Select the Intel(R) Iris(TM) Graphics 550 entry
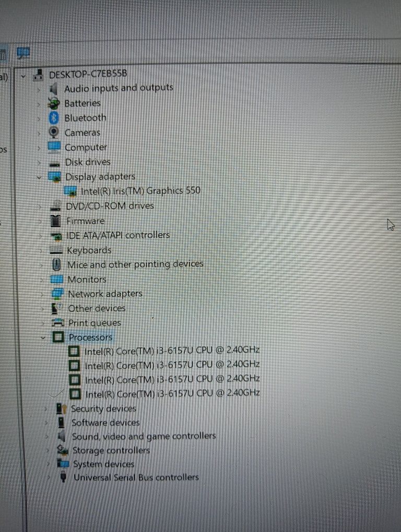Viewport: 401px width, 532px height. click(140, 191)
